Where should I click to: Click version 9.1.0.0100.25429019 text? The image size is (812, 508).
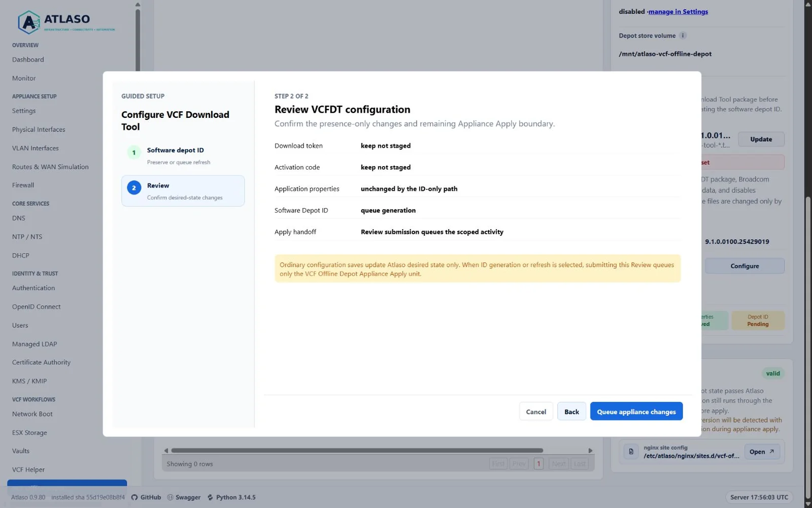pos(737,242)
